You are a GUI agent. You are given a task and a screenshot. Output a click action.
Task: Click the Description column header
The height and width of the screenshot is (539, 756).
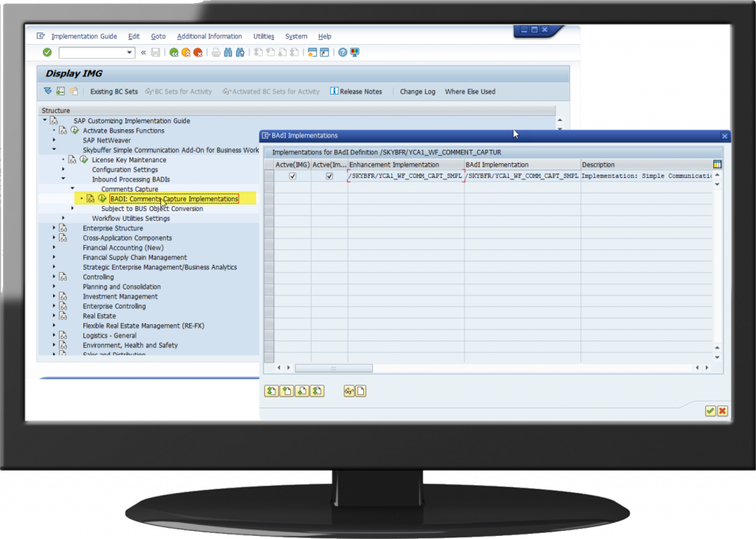646,165
